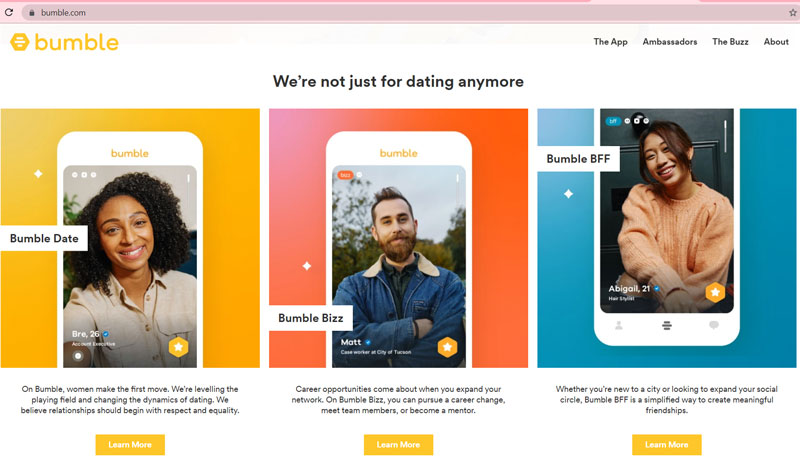
Task: Click Learn More under Bumble Date
Action: pyautogui.click(x=130, y=445)
